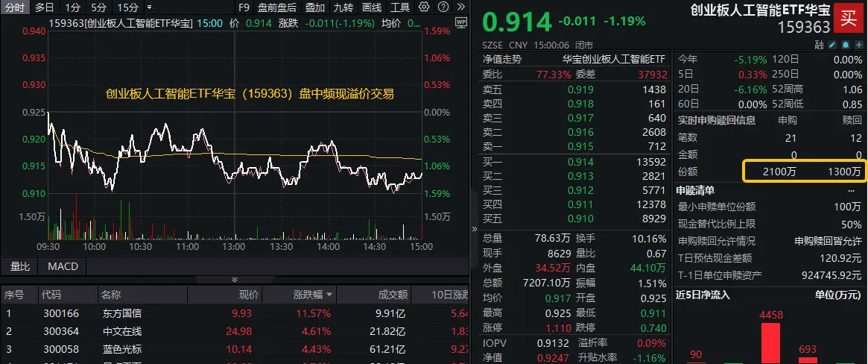Screen dimensions: 868x364
Task: Open the 画线 drawing tool
Action: tap(372, 7)
